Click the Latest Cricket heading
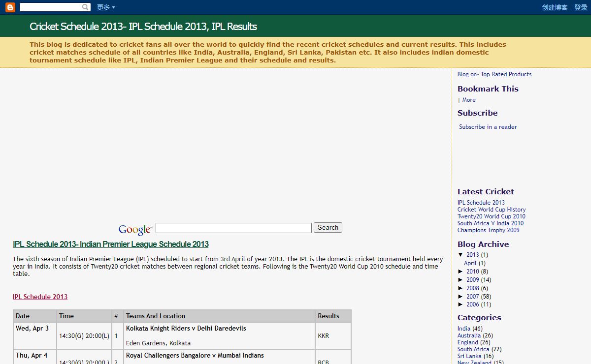This screenshot has width=591, height=364. point(486,192)
